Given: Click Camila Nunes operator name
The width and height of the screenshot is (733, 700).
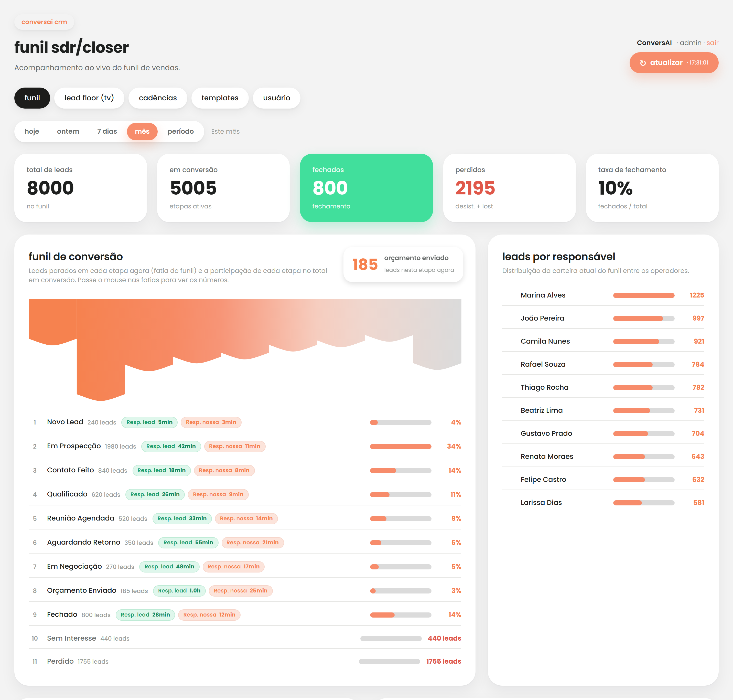Looking at the screenshot, I should (x=545, y=341).
